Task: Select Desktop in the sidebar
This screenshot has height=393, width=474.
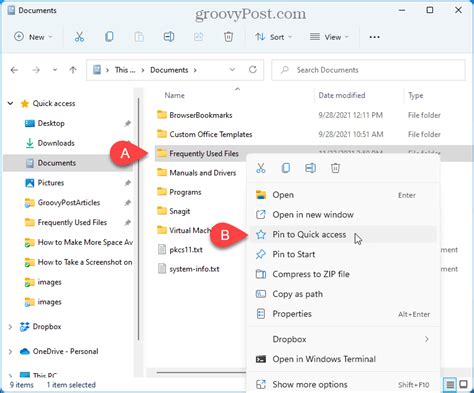Action: tap(51, 123)
